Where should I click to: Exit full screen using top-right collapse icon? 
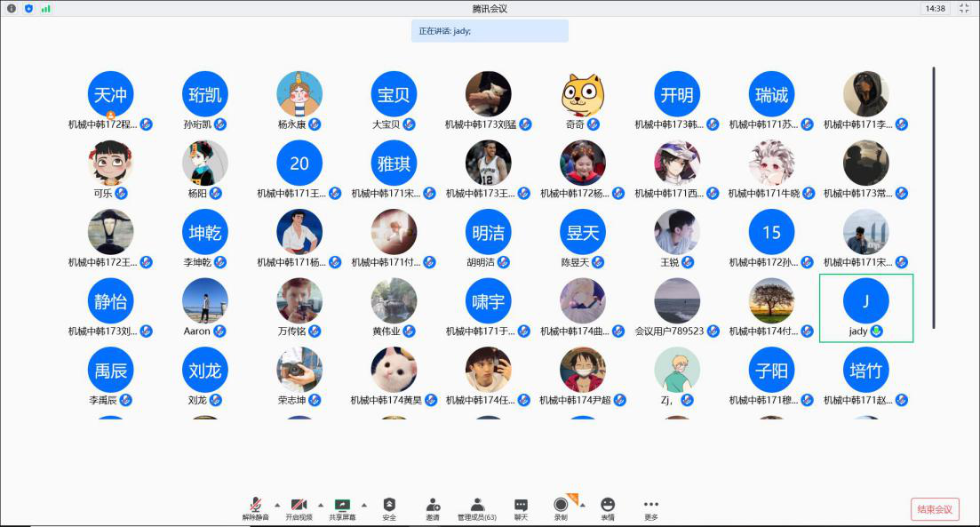click(x=965, y=8)
